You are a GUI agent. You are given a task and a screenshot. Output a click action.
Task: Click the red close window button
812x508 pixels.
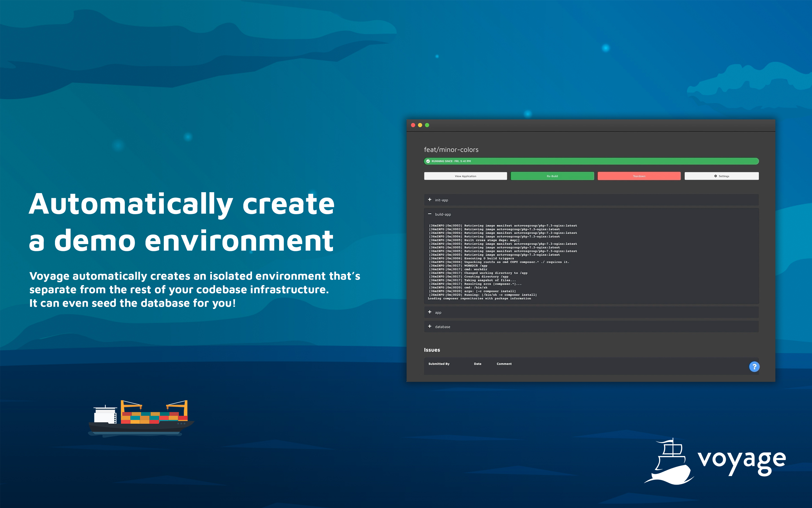point(413,125)
